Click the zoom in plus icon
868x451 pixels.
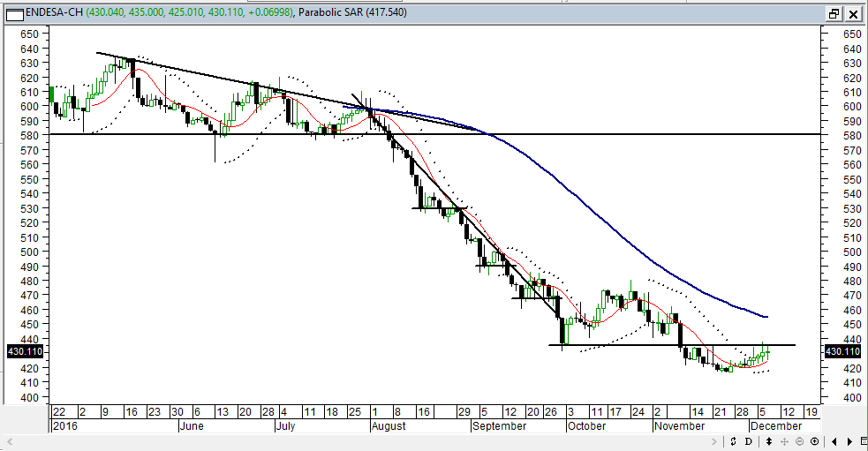[815, 441]
